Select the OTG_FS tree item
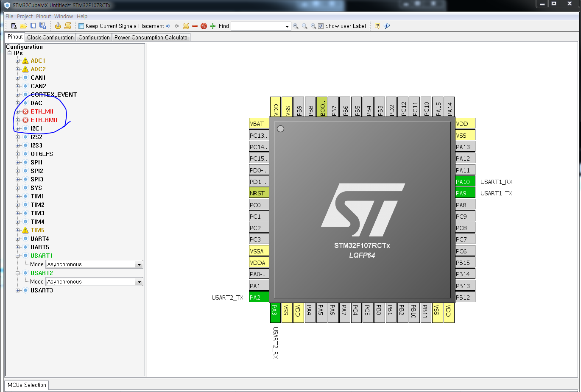The image size is (581, 392). point(42,154)
